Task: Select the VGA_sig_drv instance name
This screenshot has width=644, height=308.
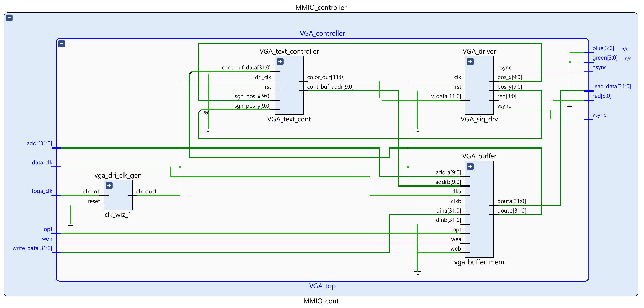Action: (479, 119)
